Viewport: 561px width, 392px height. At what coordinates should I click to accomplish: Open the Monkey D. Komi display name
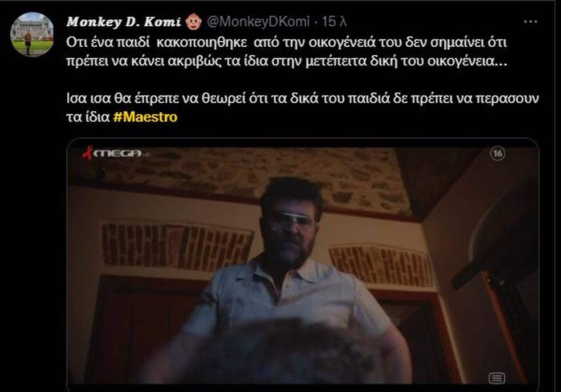pos(124,21)
